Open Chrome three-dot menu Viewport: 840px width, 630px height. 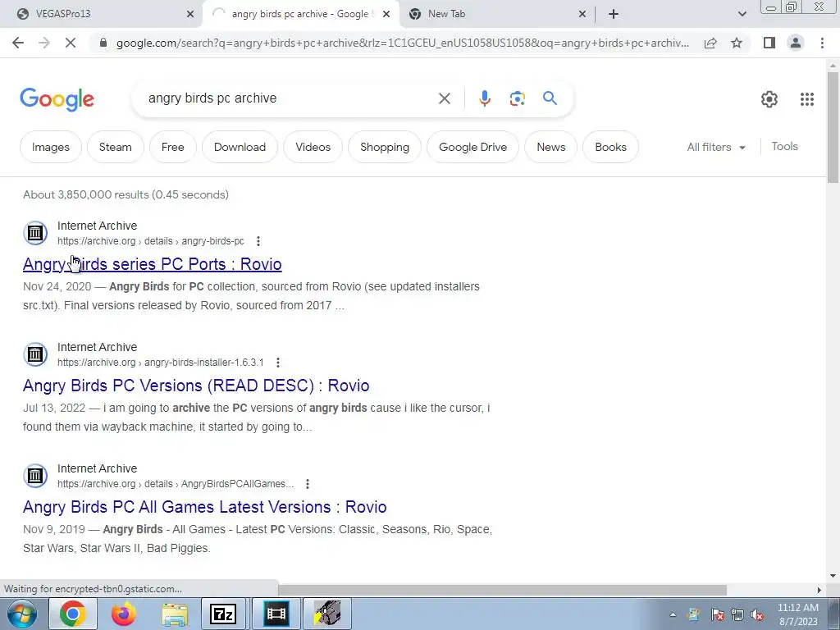(x=822, y=43)
